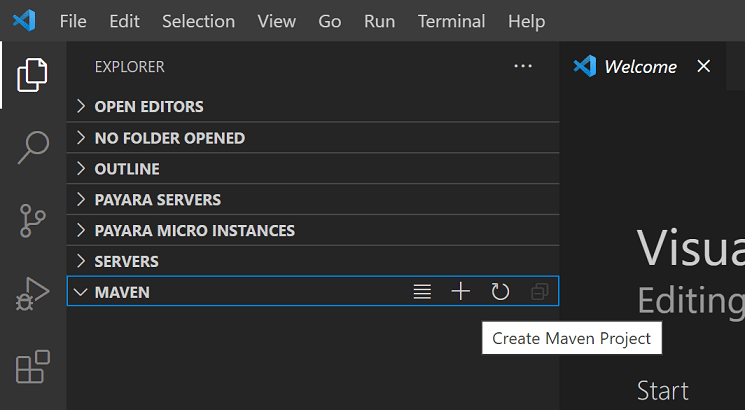Refresh the Maven projects list
Image resolution: width=745 pixels, height=410 pixels.
click(500, 292)
